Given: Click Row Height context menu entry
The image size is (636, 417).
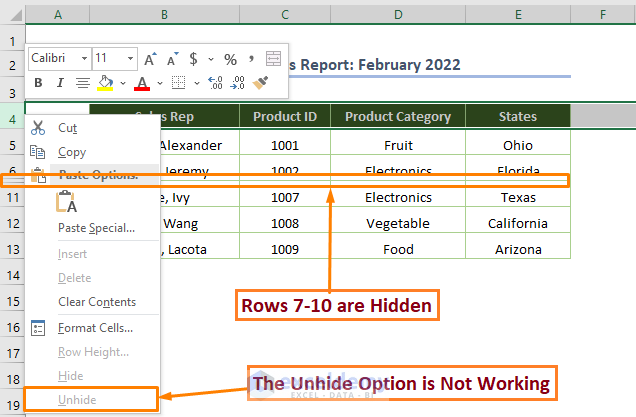Looking at the screenshot, I should point(93,352).
